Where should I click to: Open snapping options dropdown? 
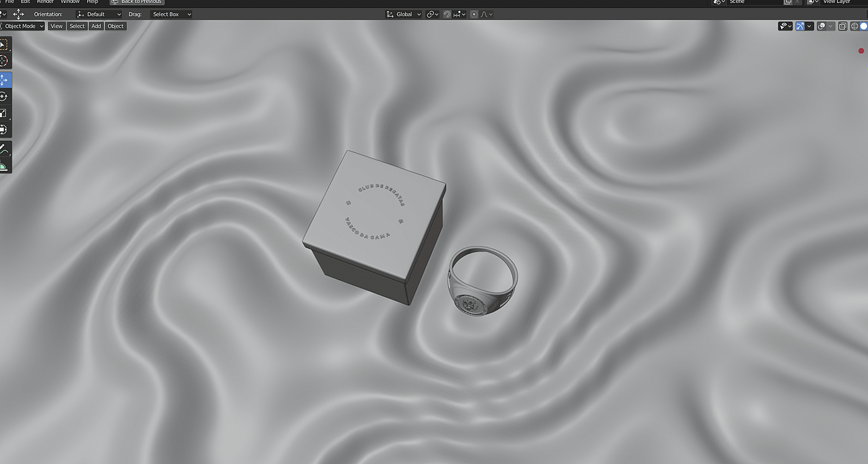(x=459, y=14)
